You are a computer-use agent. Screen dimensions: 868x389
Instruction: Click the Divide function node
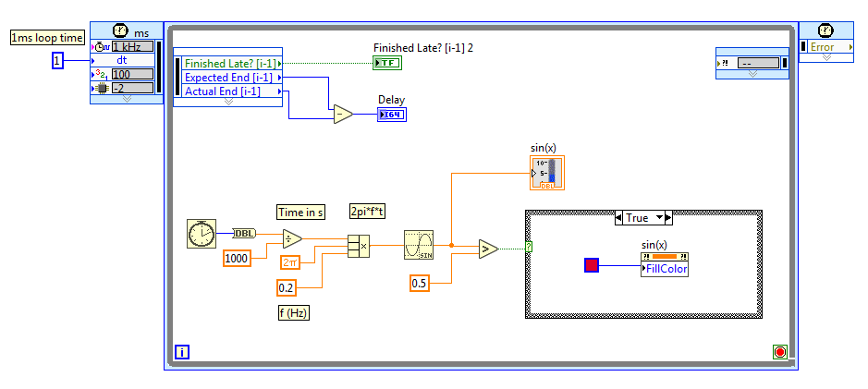pos(292,238)
